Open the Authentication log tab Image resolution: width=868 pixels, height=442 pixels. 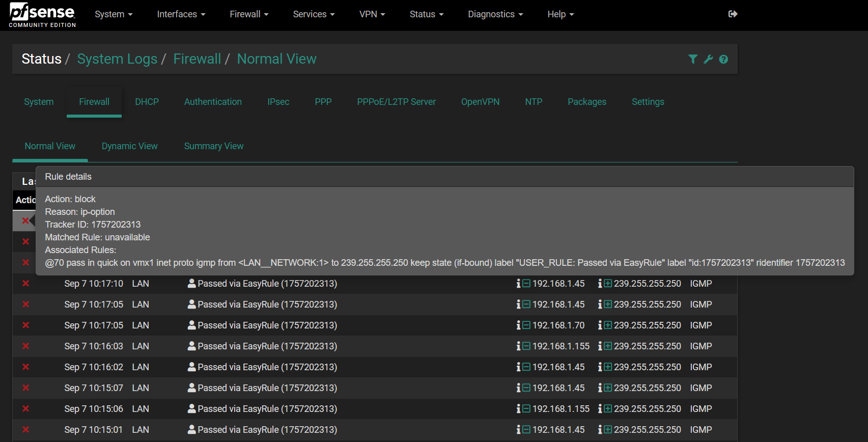[213, 102]
